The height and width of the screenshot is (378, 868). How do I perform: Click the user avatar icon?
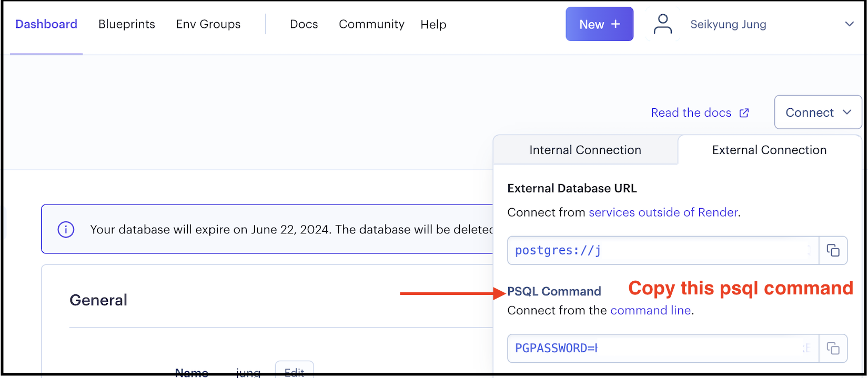point(662,24)
